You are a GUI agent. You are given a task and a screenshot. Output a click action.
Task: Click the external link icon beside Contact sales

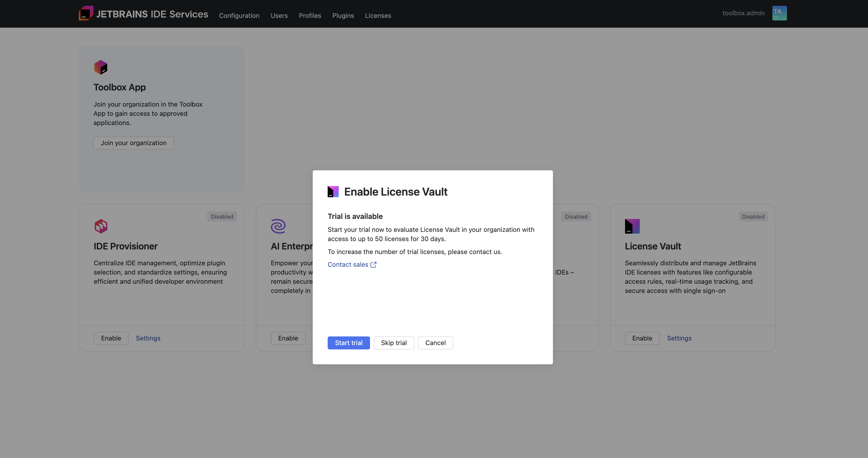coord(373,265)
